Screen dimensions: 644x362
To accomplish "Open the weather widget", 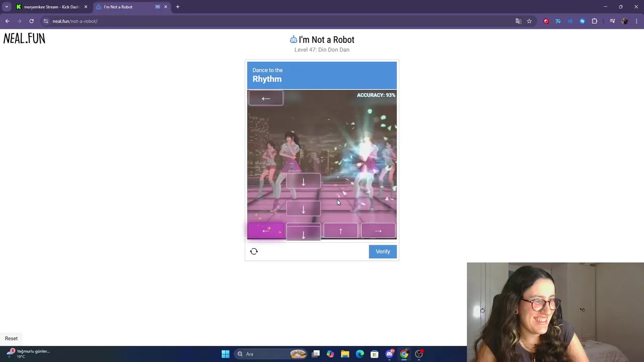I will (x=28, y=354).
